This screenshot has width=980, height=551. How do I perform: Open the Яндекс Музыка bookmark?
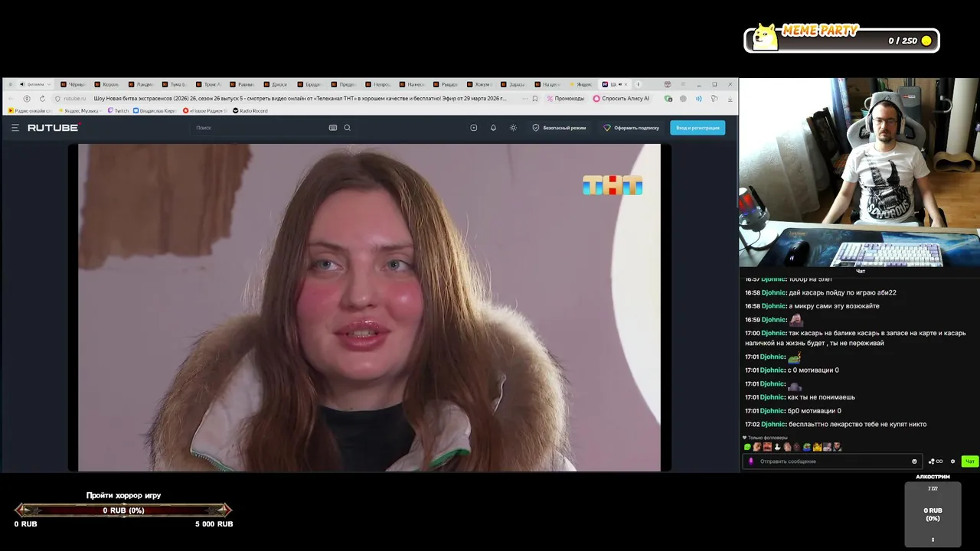(x=80, y=111)
